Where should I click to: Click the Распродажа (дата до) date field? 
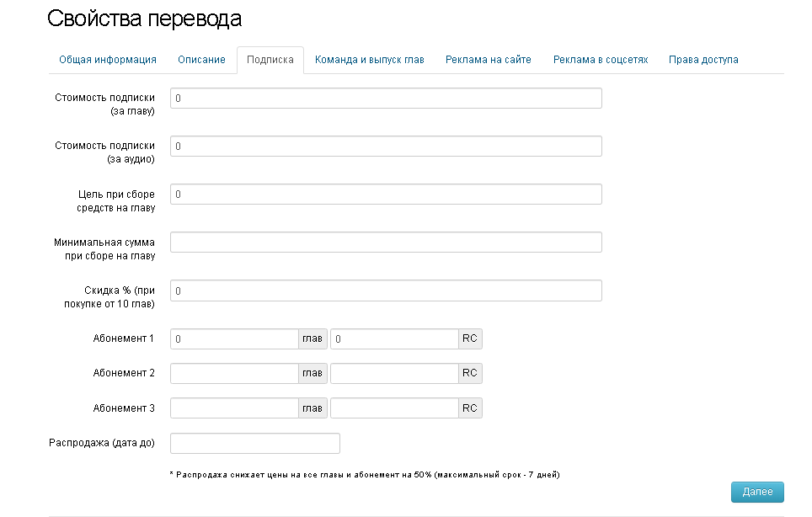[254, 443]
